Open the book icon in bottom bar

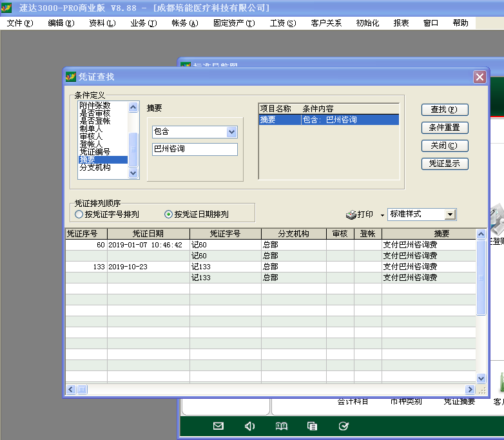[281, 426]
